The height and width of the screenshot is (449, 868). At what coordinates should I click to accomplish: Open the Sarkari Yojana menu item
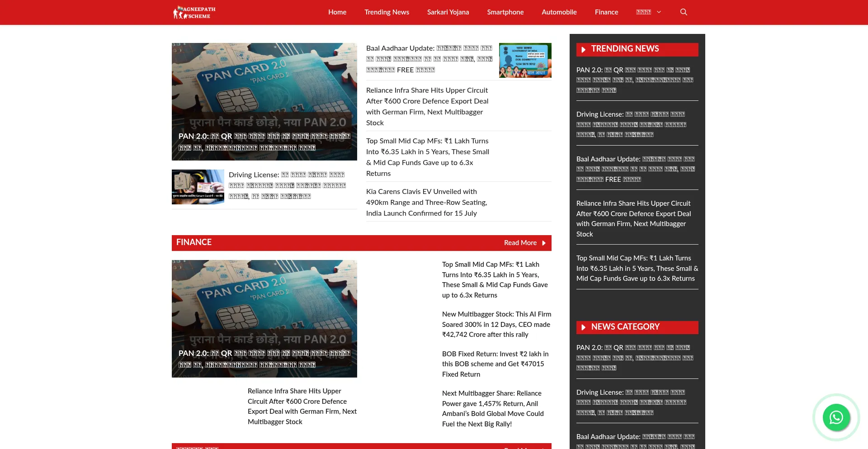click(x=448, y=12)
